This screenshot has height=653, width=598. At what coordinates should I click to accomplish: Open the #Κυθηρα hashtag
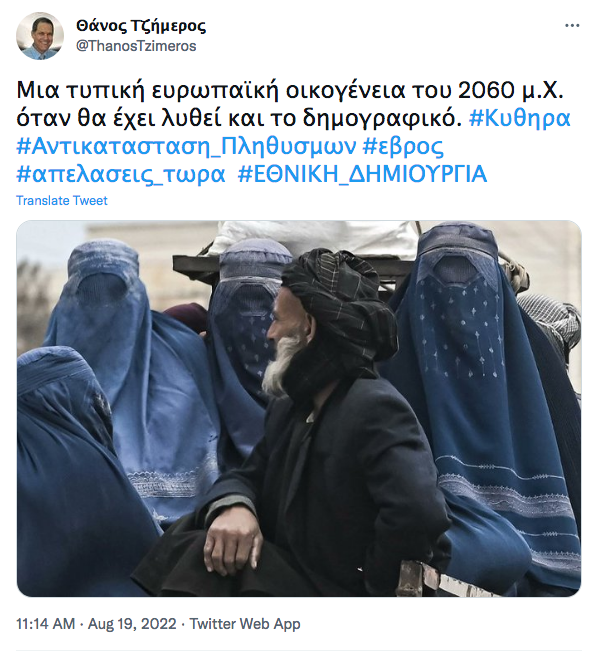click(519, 118)
